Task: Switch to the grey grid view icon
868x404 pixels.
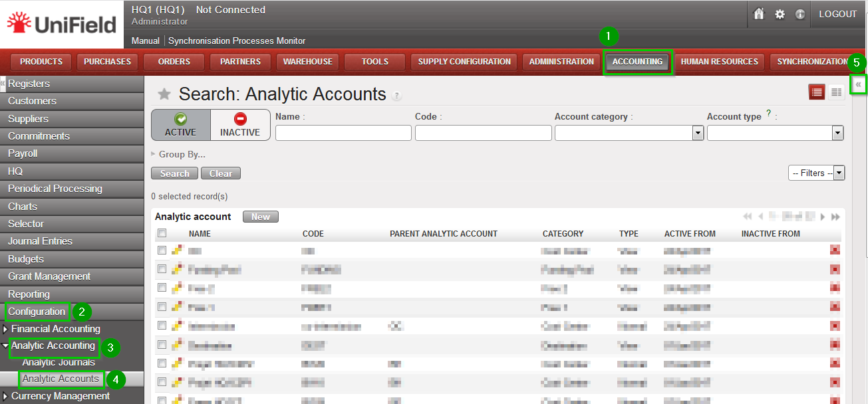Action: point(836,92)
